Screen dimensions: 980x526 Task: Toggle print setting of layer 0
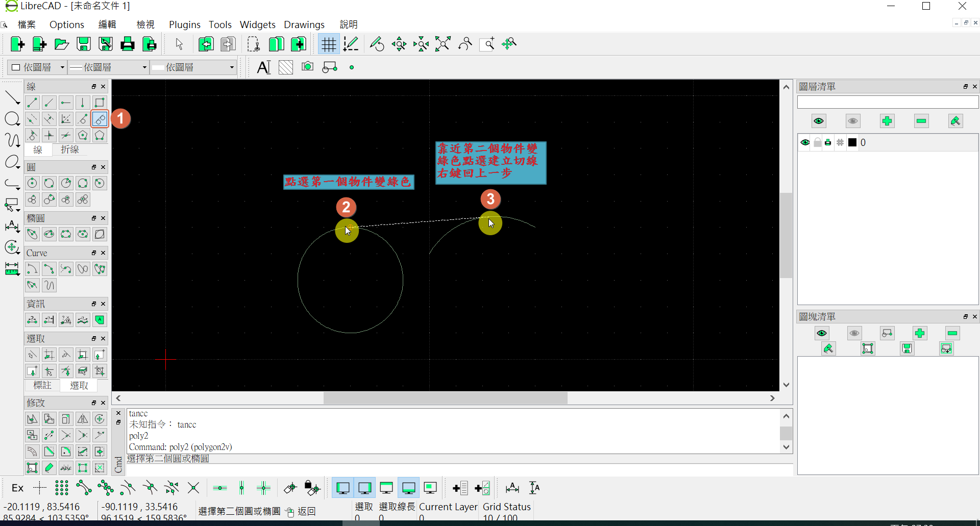point(828,142)
